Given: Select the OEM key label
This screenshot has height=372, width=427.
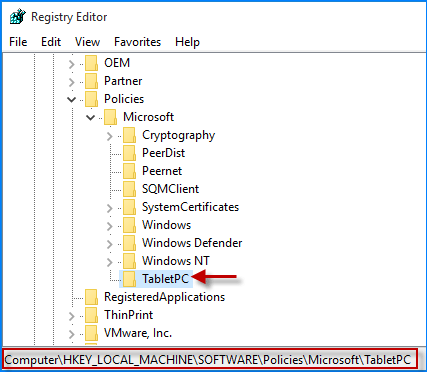Looking at the screenshot, I should (117, 63).
